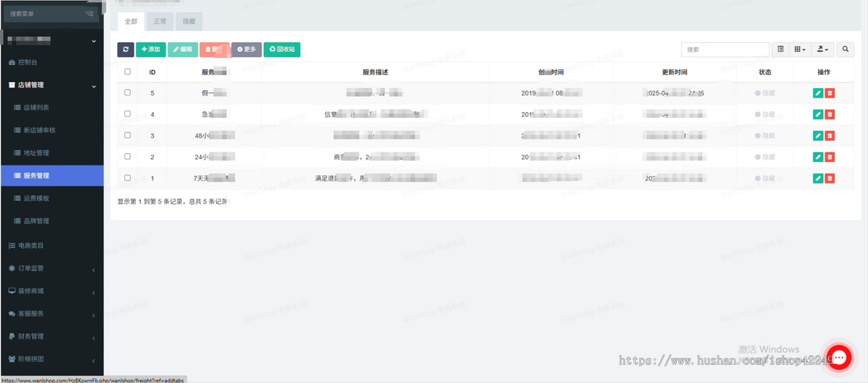Expand the 订单监管 sidebar group

pyautogui.click(x=52, y=268)
